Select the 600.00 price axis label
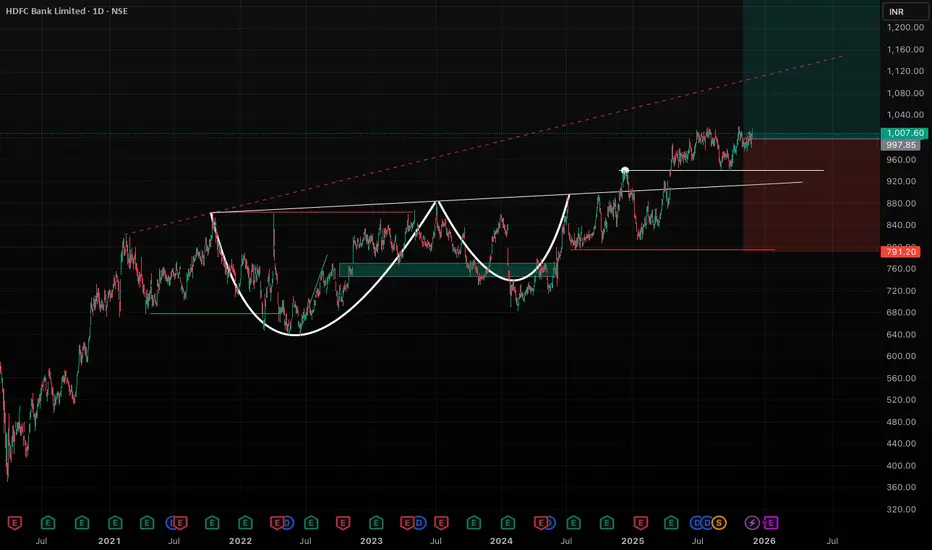 click(x=901, y=356)
